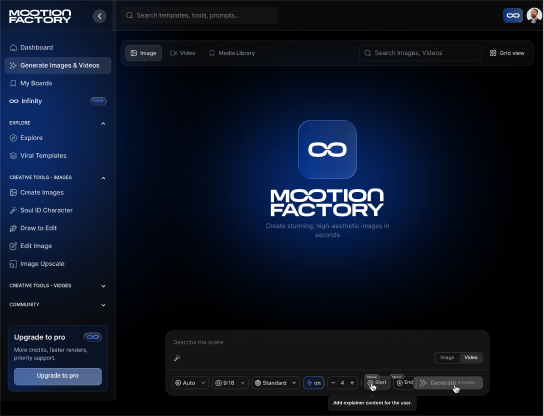Toggle the lightning turbo on switch

[314, 383]
